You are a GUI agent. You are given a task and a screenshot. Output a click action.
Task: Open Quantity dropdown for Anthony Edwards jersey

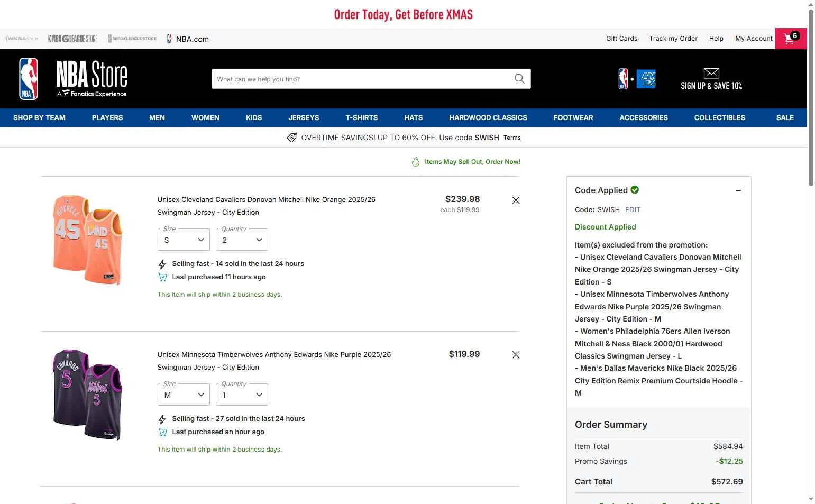[x=242, y=395]
